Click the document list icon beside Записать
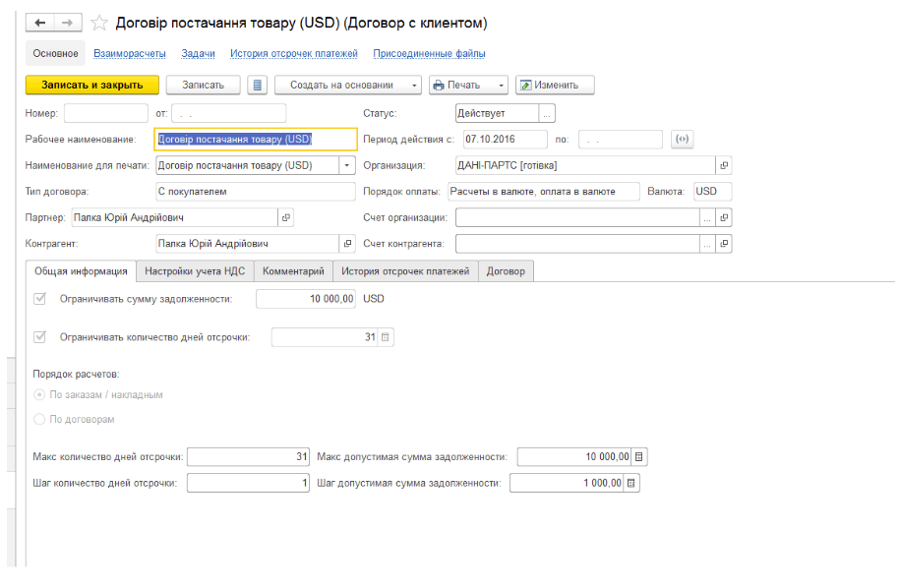Screen dimensions: 900x588 pyautogui.click(x=257, y=86)
